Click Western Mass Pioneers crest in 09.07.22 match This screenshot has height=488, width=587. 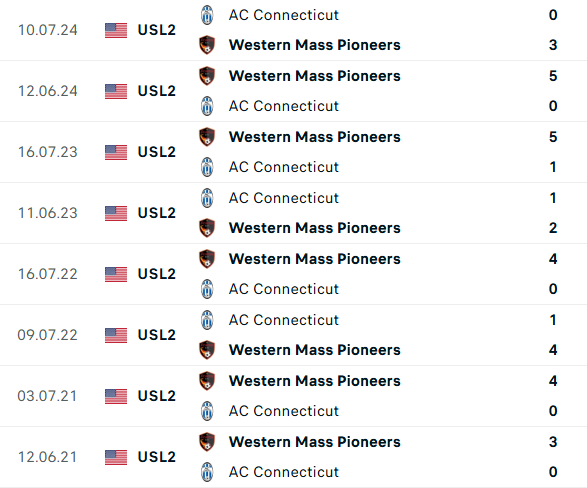tap(207, 350)
